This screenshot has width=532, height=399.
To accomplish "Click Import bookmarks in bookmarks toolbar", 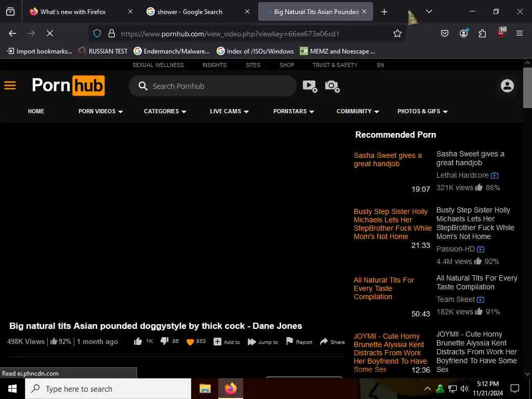I will click(39, 51).
